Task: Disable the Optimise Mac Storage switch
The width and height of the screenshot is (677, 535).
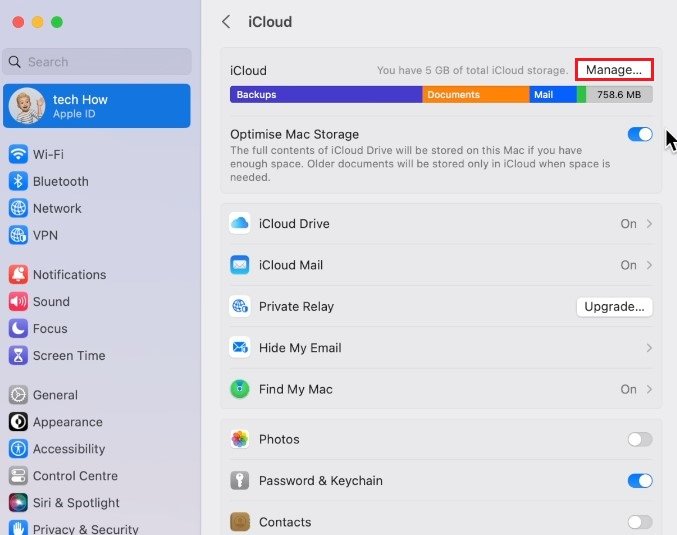Action: 639,134
